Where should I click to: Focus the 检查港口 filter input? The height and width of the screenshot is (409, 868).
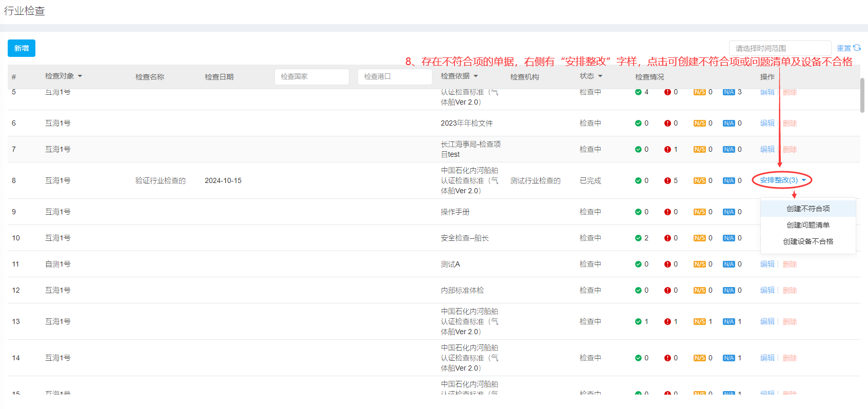(x=395, y=76)
